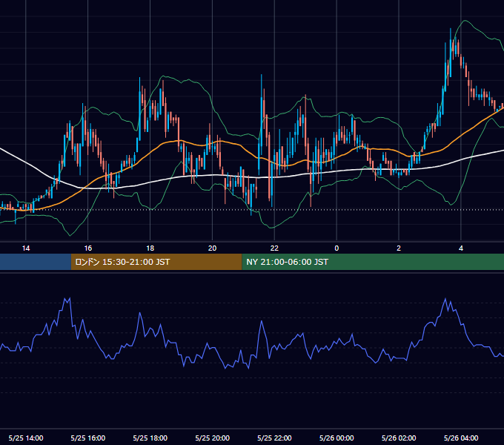
Task: Click the 0 hour axis label
Action: tap(336, 248)
